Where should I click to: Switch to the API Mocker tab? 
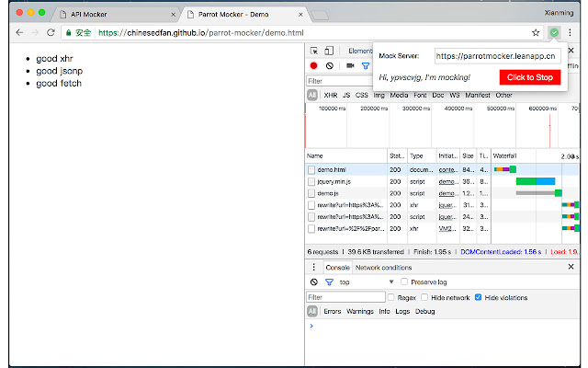coord(117,15)
